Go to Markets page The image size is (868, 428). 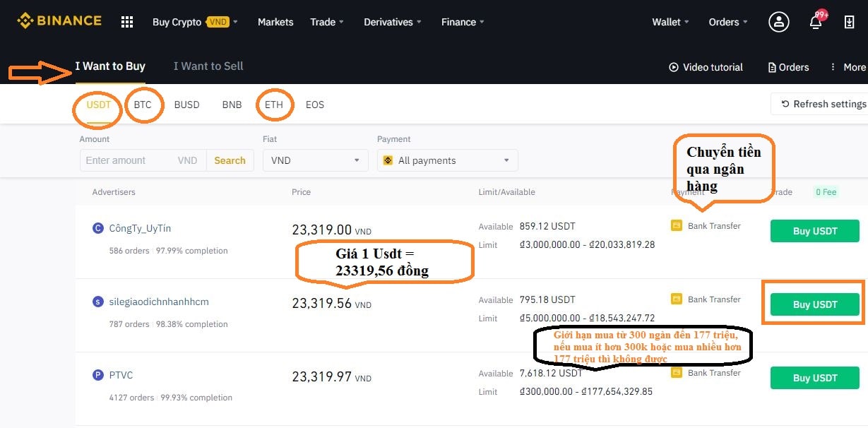pyautogui.click(x=275, y=22)
